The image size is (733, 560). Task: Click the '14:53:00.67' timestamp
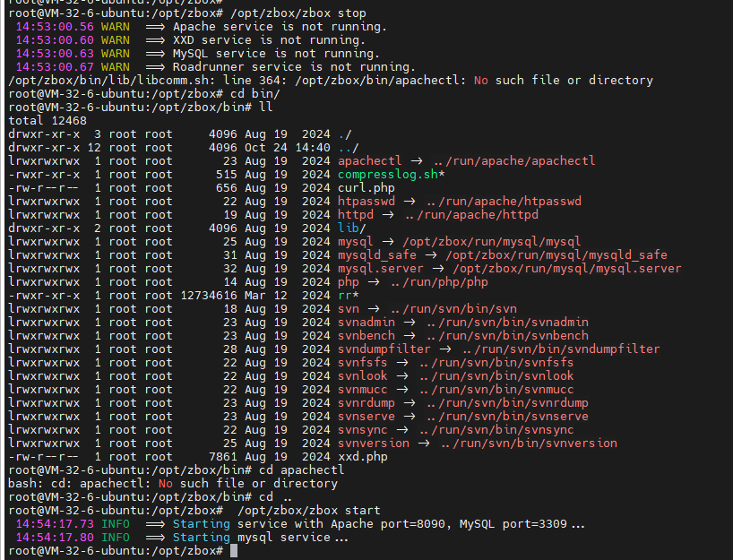55,67
